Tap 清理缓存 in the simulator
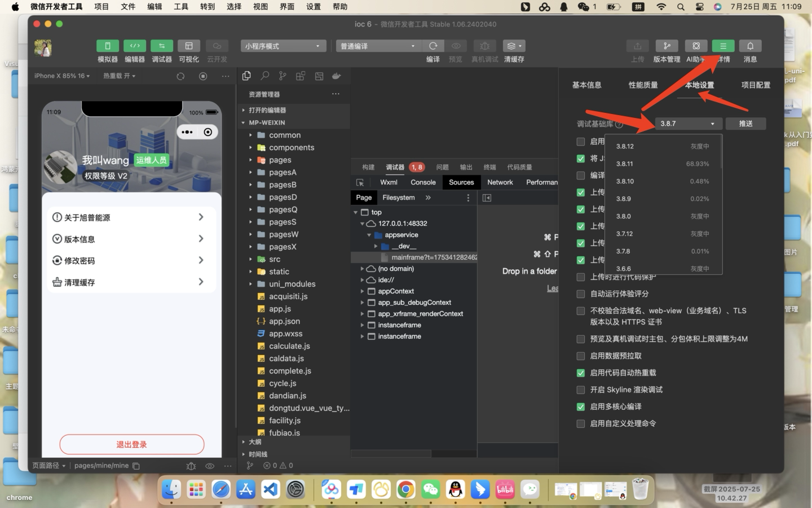Viewport: 812px width, 508px height. [x=128, y=282]
